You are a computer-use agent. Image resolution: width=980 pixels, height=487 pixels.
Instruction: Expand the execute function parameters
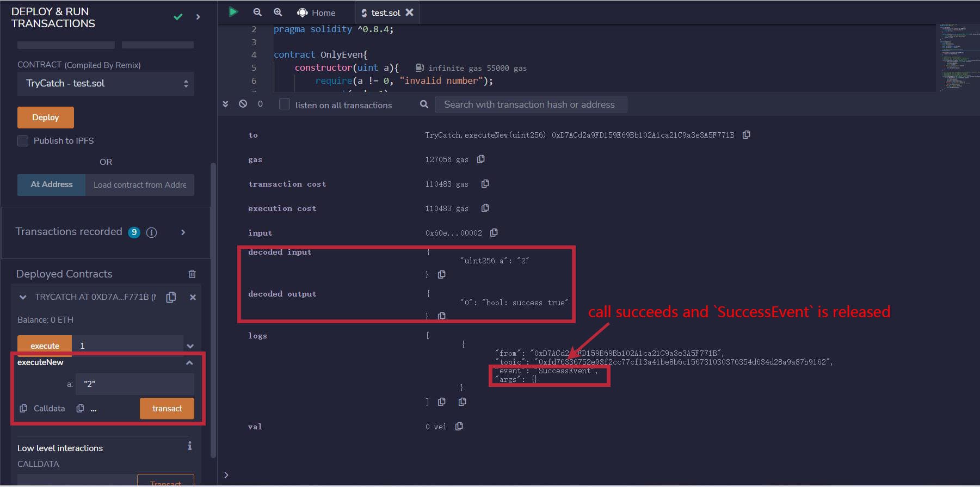pos(190,346)
